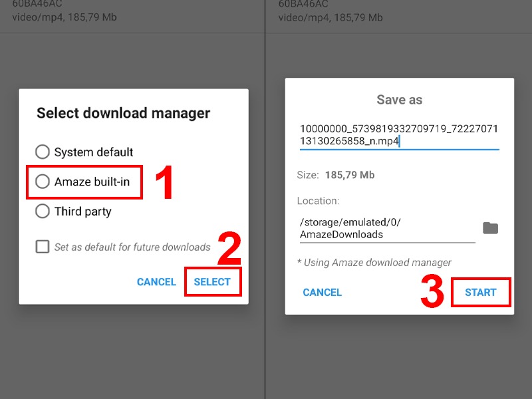Enable Set as default for future downloads
Image resolution: width=532 pixels, height=399 pixels.
[43, 247]
